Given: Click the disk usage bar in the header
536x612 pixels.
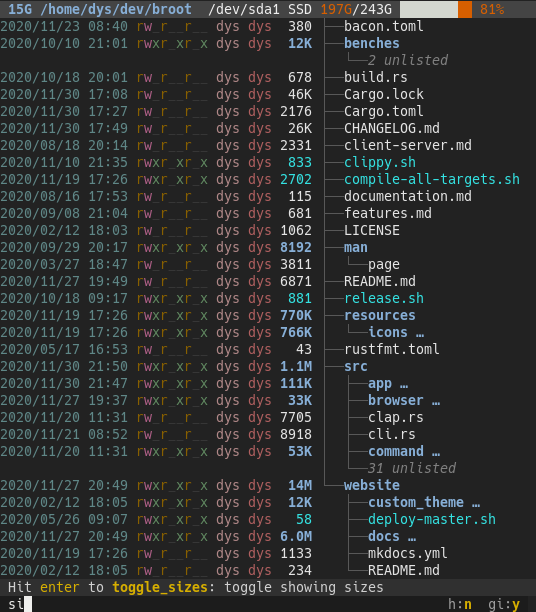Looking at the screenshot, I should tap(436, 9).
